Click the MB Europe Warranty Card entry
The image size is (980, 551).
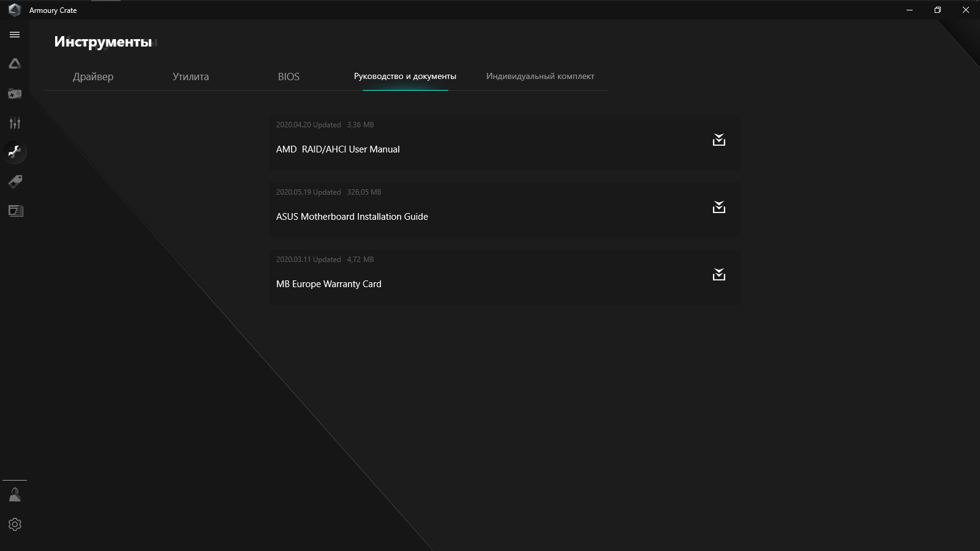[328, 284]
